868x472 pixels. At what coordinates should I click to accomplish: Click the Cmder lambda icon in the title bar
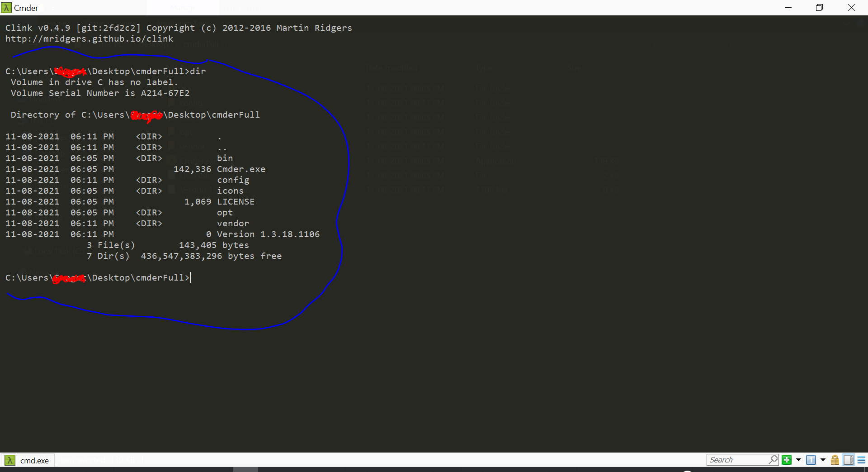pos(6,8)
